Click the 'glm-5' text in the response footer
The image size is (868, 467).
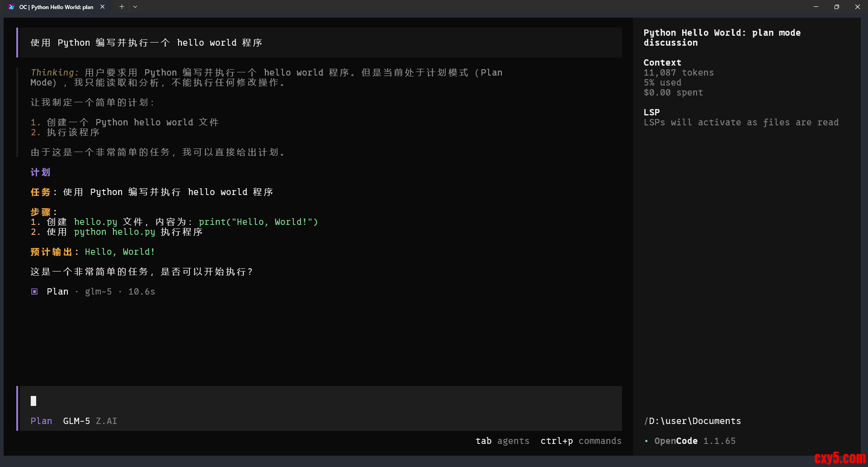point(98,291)
